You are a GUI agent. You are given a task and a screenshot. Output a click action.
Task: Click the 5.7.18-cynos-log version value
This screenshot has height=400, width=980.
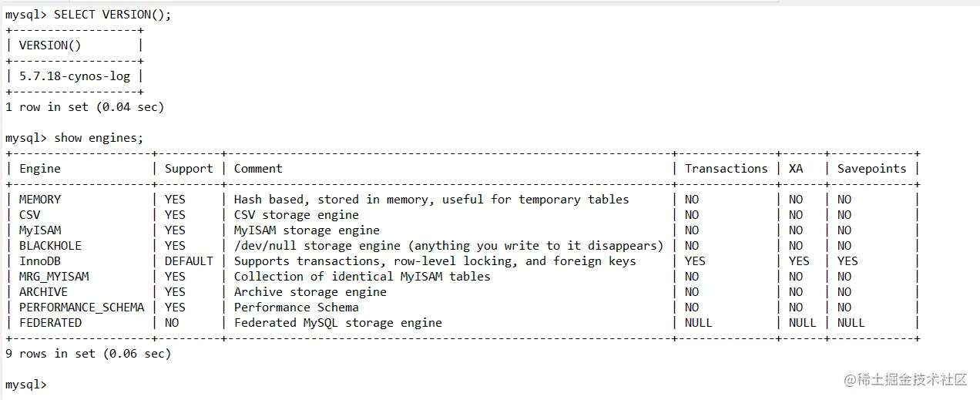coord(75,76)
